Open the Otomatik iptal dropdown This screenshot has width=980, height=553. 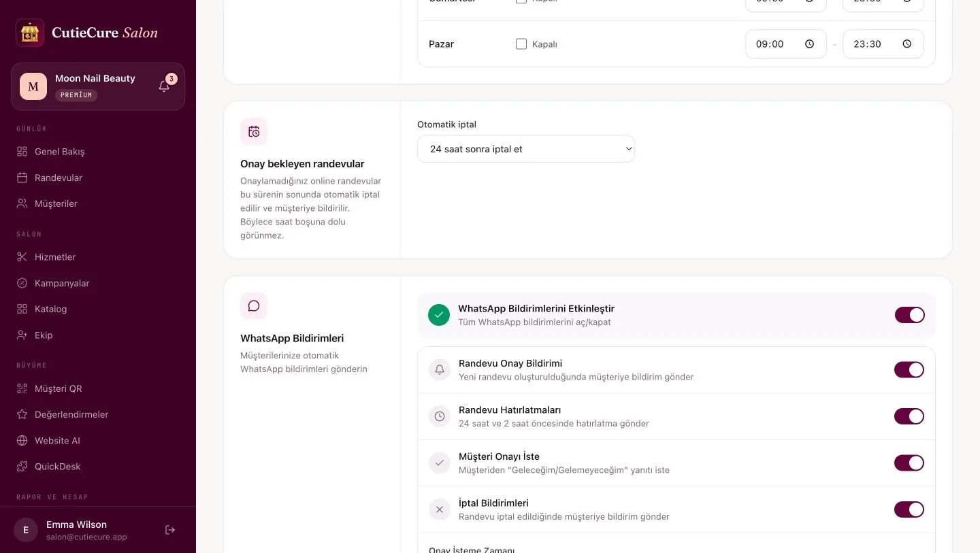coord(526,149)
